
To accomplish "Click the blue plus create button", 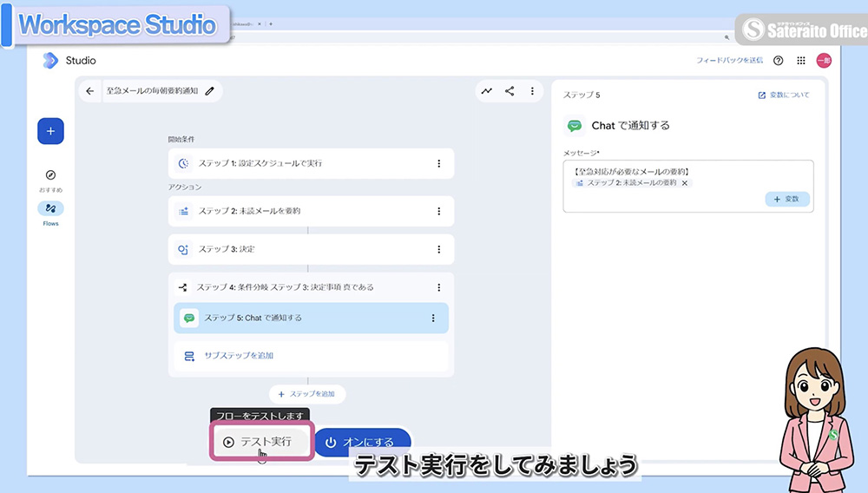I will (x=50, y=131).
